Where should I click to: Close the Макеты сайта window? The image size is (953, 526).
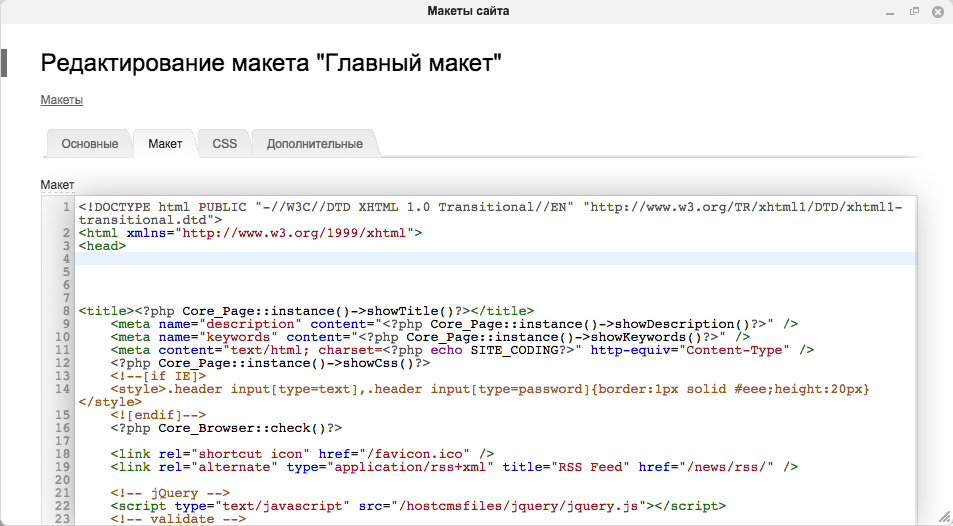938,12
